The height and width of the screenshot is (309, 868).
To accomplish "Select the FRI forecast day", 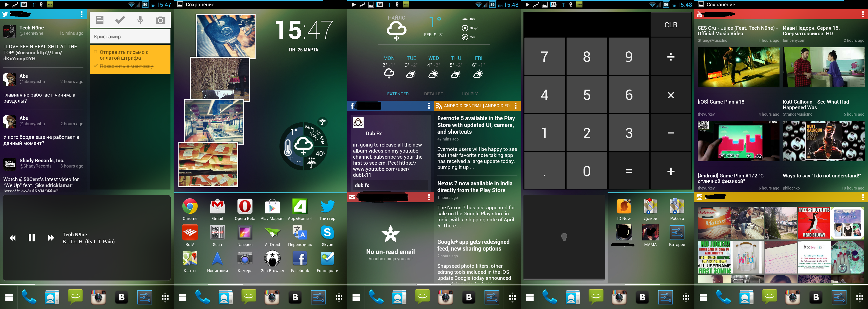I will 478,67.
